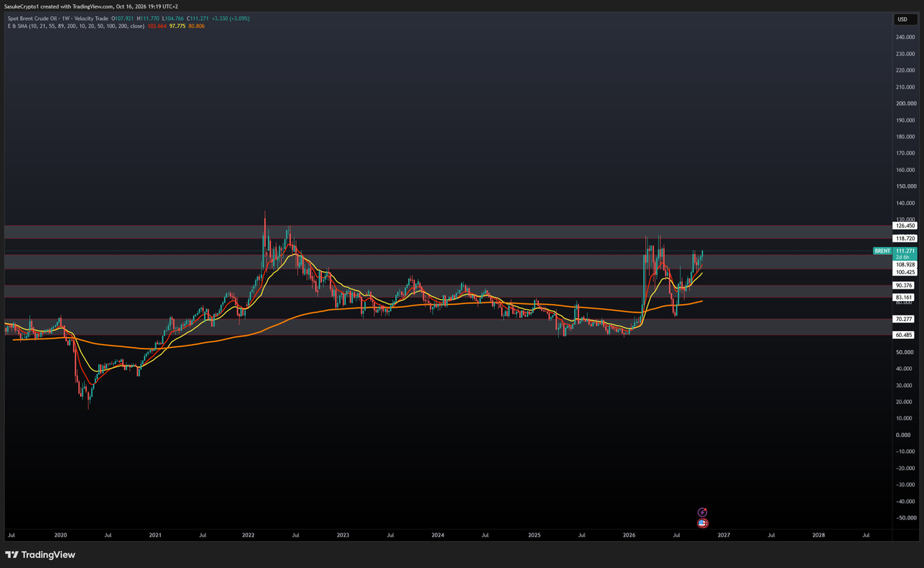
Task: Click the 240.000 price axis label
Action: tap(906, 37)
